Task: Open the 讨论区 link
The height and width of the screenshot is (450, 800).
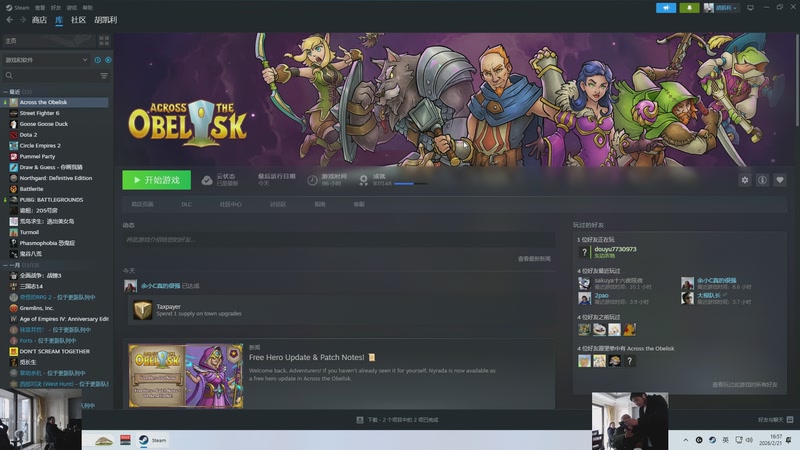Action: tap(278, 204)
